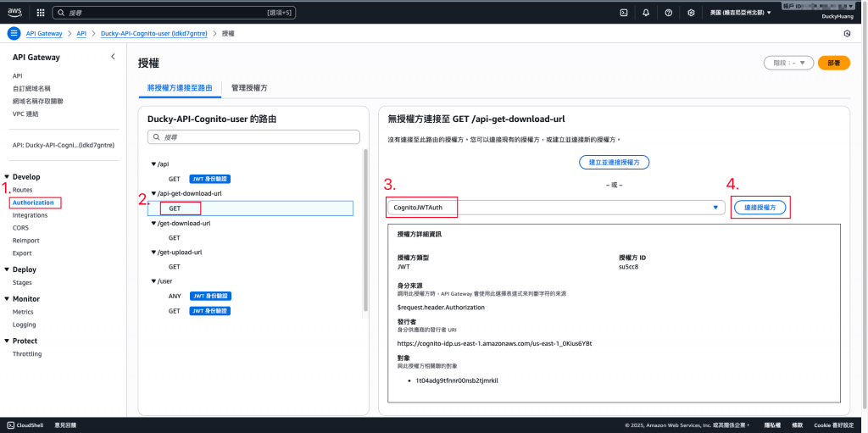This screenshot has height=433, width=868.
Task: Open the AWS home logo
Action: tap(14, 12)
